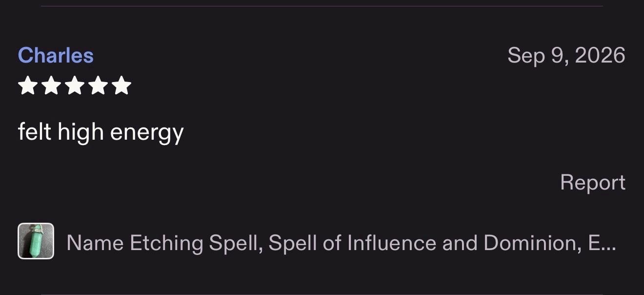Click the word felt in review text
The width and height of the screenshot is (644, 295).
(35, 132)
